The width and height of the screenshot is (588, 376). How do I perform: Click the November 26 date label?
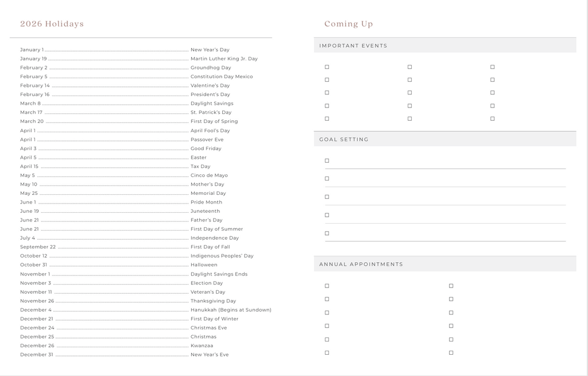click(37, 301)
